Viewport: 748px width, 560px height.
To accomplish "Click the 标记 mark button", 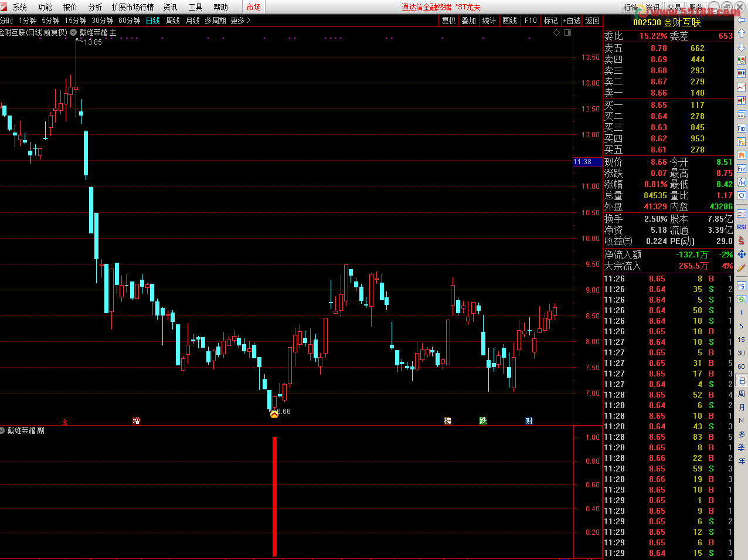I will (550, 21).
